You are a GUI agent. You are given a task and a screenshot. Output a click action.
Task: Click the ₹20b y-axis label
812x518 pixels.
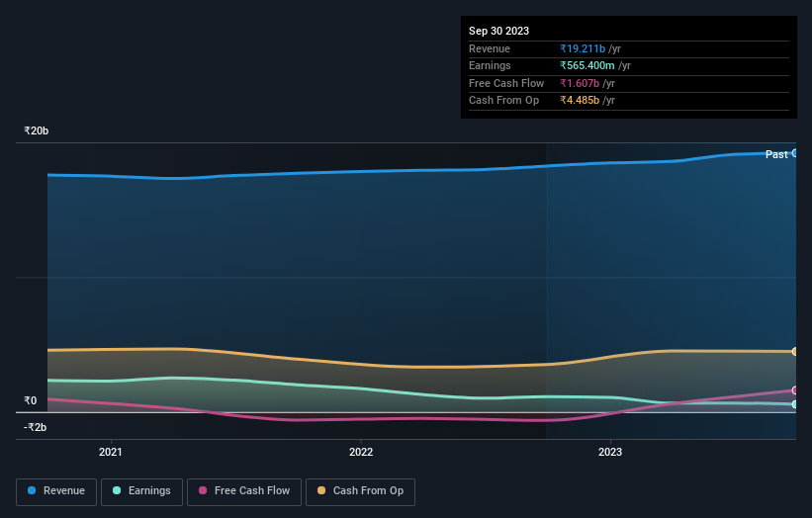37,130
